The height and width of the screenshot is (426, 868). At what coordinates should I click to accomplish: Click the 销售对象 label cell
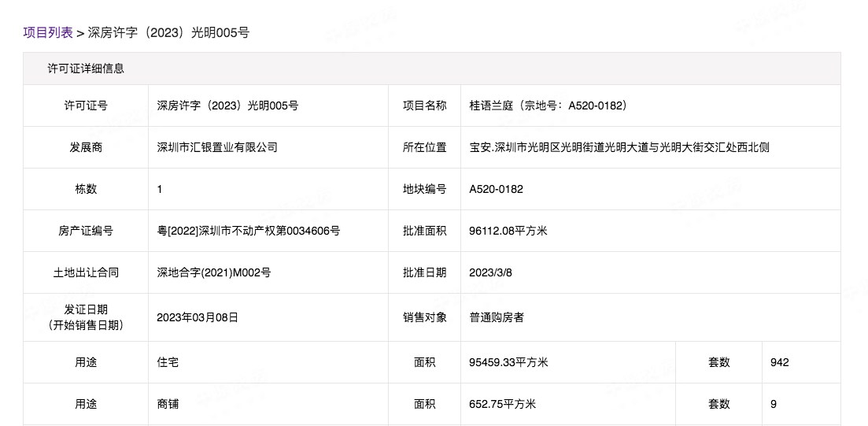(425, 317)
